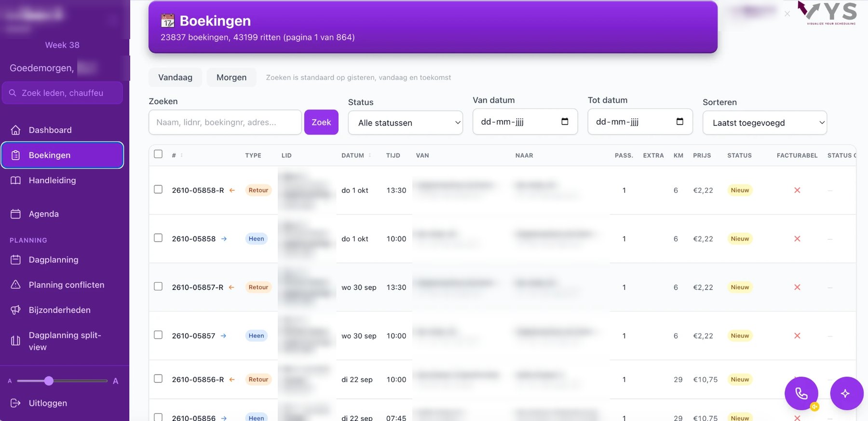Open the Laatst toegevoegd sort dropdown
This screenshot has height=421, width=868.
tap(765, 122)
